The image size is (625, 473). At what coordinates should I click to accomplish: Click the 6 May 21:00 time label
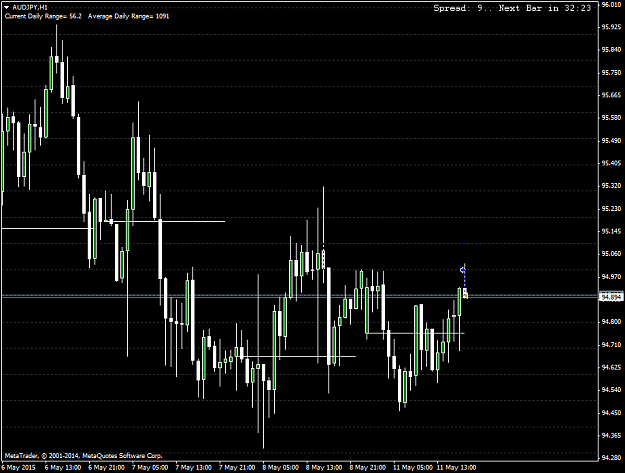(106, 467)
